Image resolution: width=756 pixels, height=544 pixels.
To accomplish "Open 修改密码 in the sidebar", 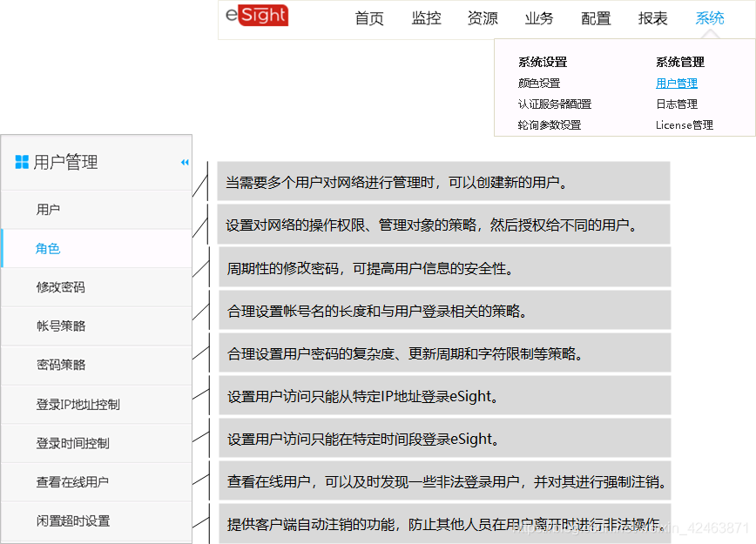I will pos(97,287).
